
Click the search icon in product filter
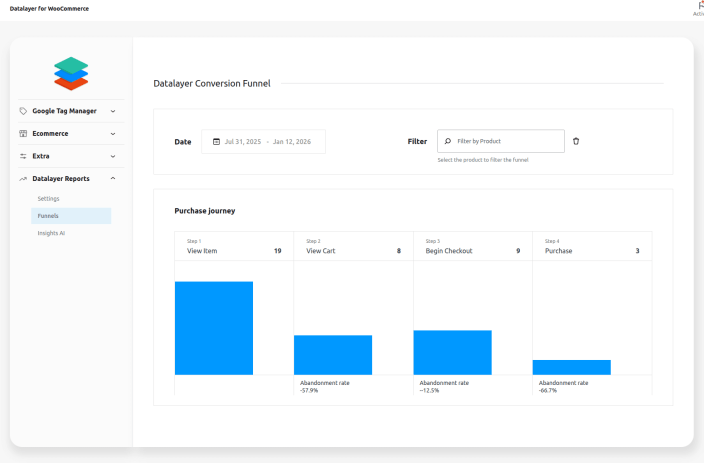point(448,142)
